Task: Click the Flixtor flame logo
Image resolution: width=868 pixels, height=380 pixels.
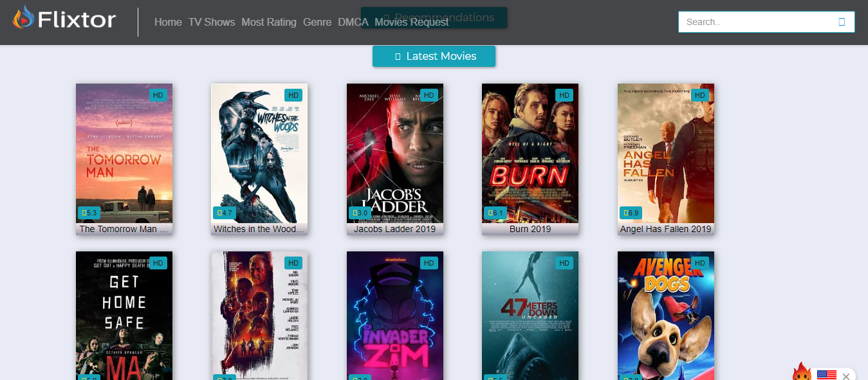Action: coord(23,19)
